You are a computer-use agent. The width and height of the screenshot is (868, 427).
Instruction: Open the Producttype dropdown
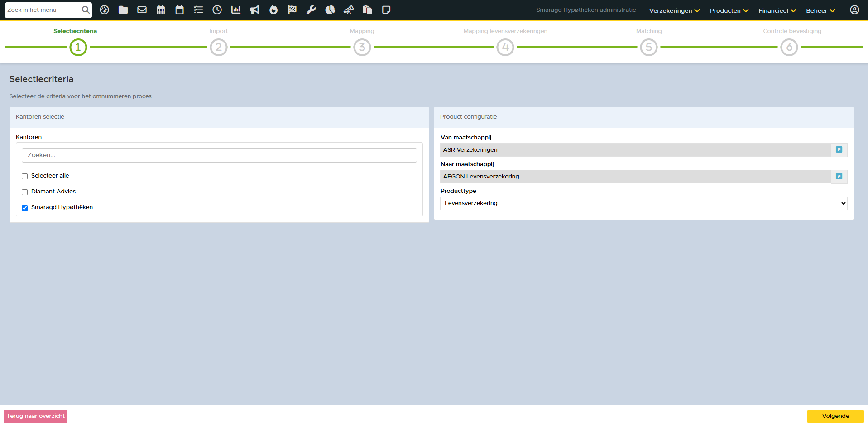pos(643,203)
